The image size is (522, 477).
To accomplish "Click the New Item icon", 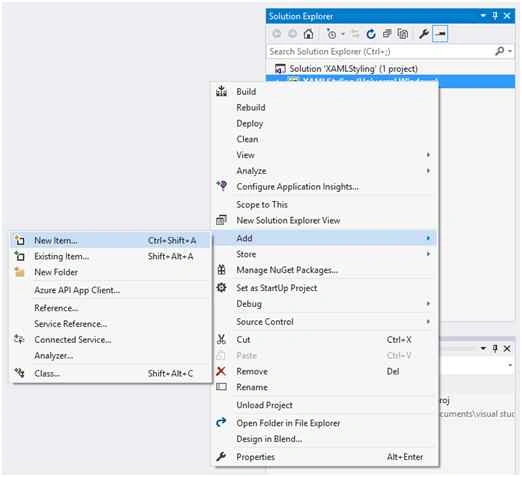I will click(x=19, y=240).
